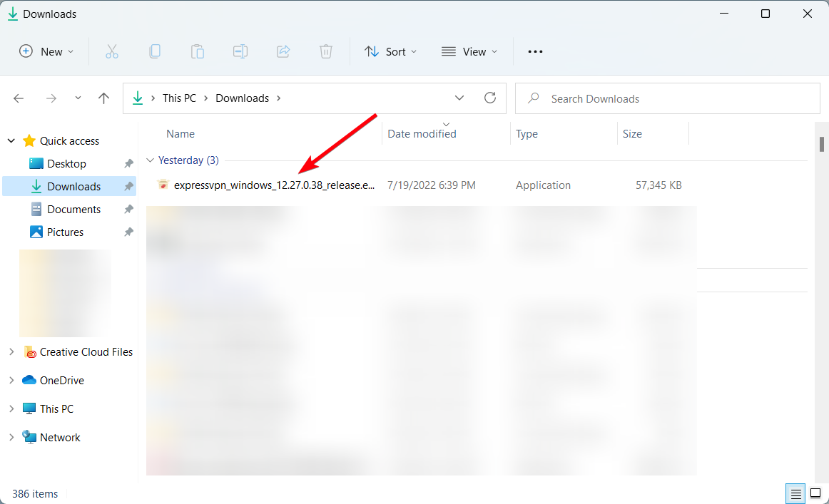Image resolution: width=829 pixels, height=504 pixels.
Task: Switch to Large thumbnails view icon in status bar
Action: (815, 494)
